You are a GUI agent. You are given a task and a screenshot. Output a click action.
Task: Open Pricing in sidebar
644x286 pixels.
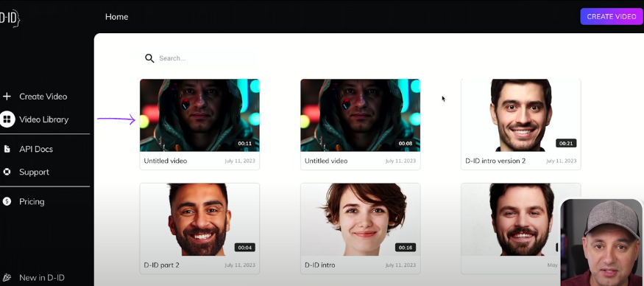pyautogui.click(x=32, y=201)
